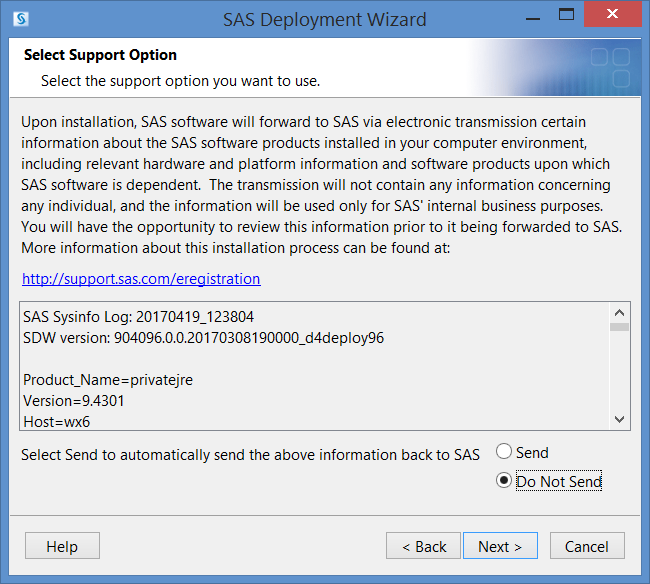Click the Help button
650x584 pixels.
pyautogui.click(x=62, y=546)
